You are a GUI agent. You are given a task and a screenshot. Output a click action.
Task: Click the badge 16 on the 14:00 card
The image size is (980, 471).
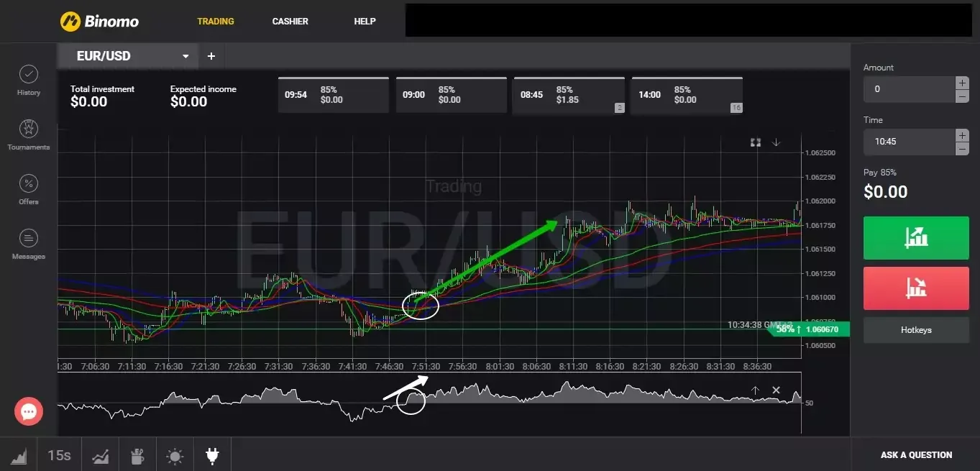736,108
